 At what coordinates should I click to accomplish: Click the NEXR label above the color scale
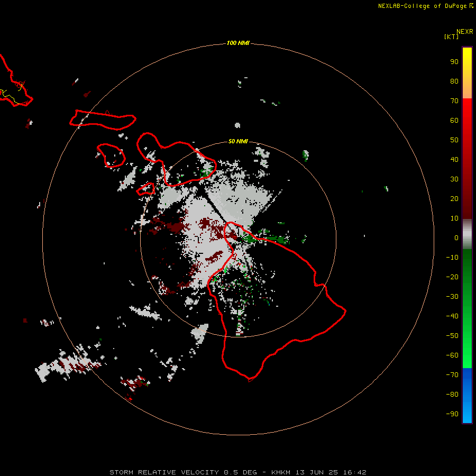465,32
